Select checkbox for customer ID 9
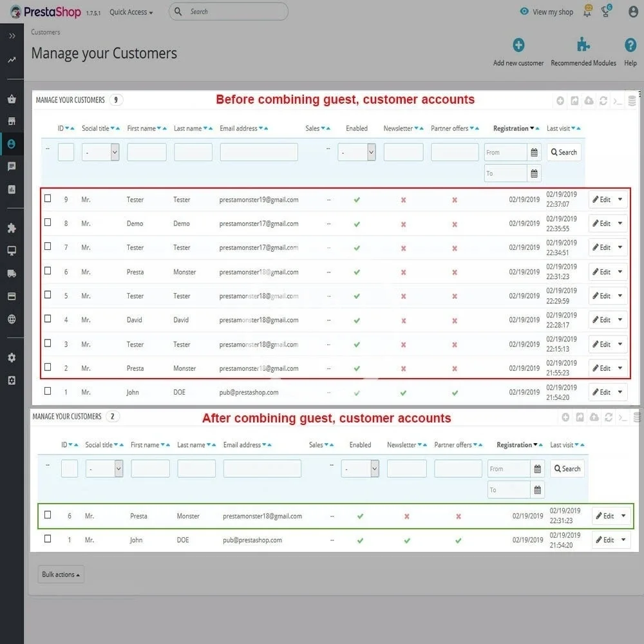Viewport: 644px width, 644px height. pos(48,198)
